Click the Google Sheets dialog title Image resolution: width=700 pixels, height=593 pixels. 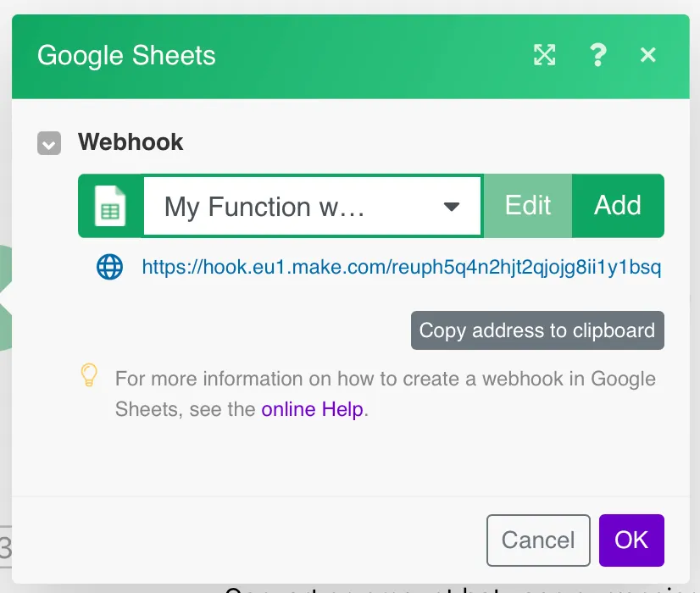click(126, 56)
